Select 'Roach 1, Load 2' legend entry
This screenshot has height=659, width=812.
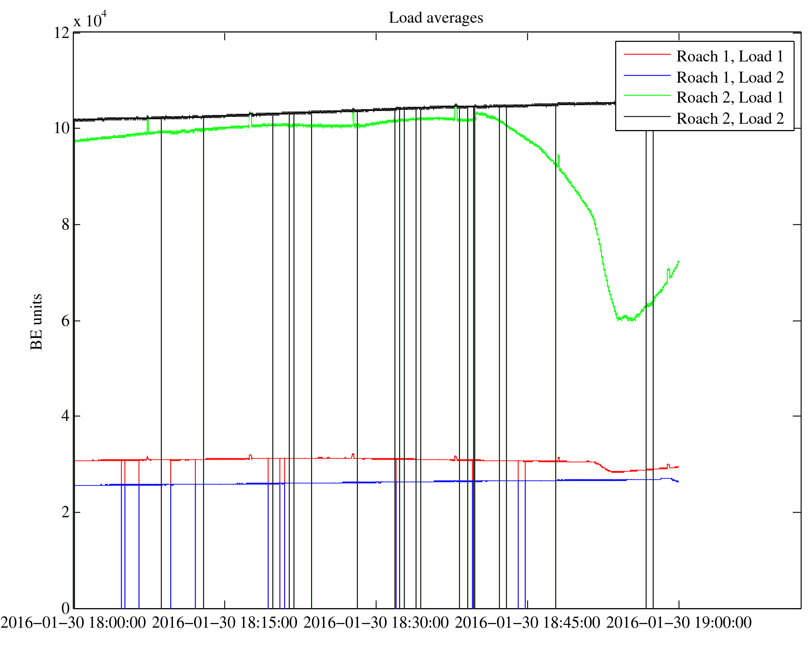[x=730, y=78]
